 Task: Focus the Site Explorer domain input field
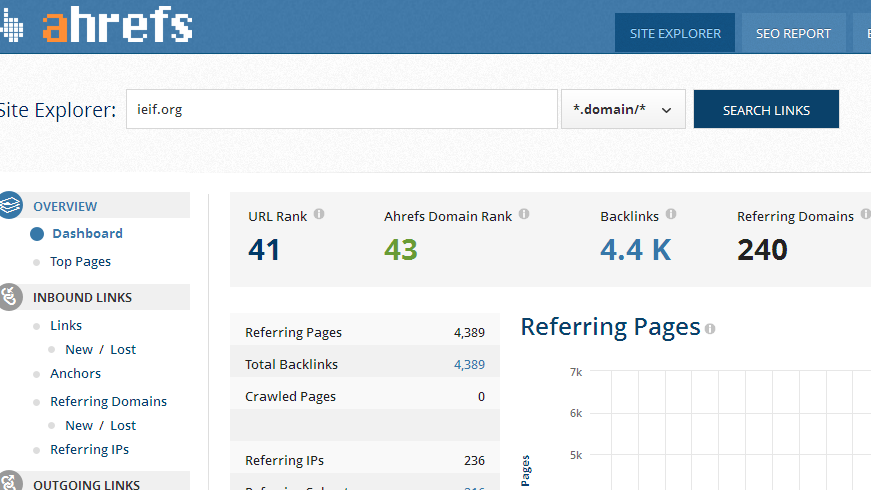pos(342,109)
